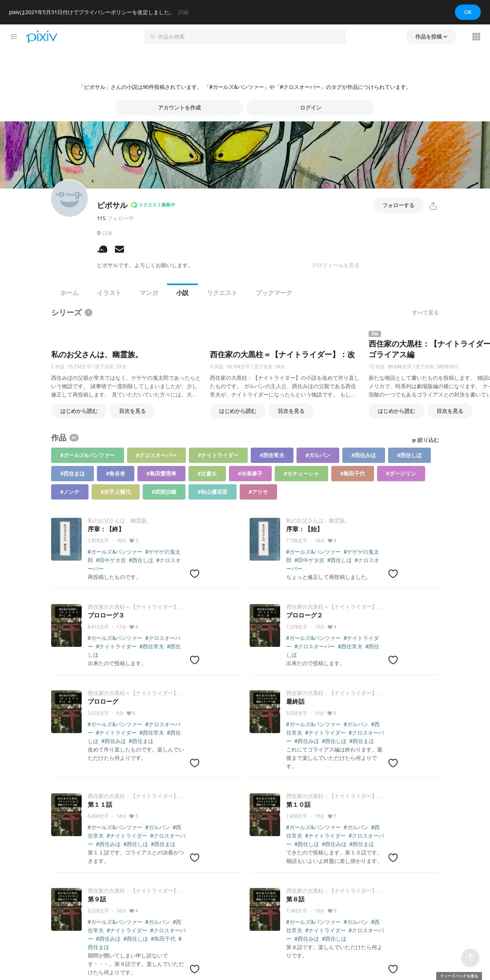Filter by #ガルパン tag
The height and width of the screenshot is (980, 490).
click(318, 455)
